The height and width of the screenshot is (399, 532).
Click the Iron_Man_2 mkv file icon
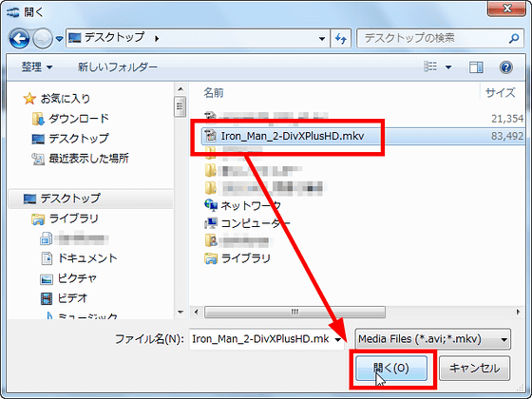coord(210,137)
